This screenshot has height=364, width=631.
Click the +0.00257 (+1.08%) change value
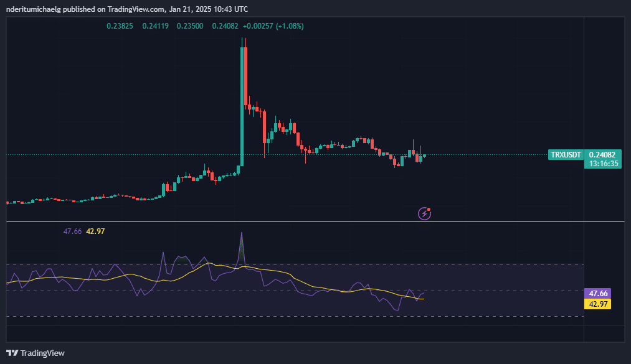coord(273,26)
